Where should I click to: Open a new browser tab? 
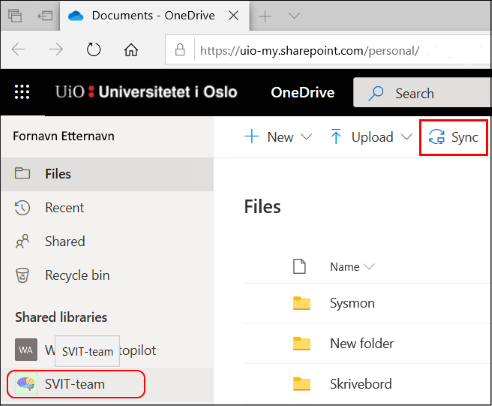click(x=265, y=16)
